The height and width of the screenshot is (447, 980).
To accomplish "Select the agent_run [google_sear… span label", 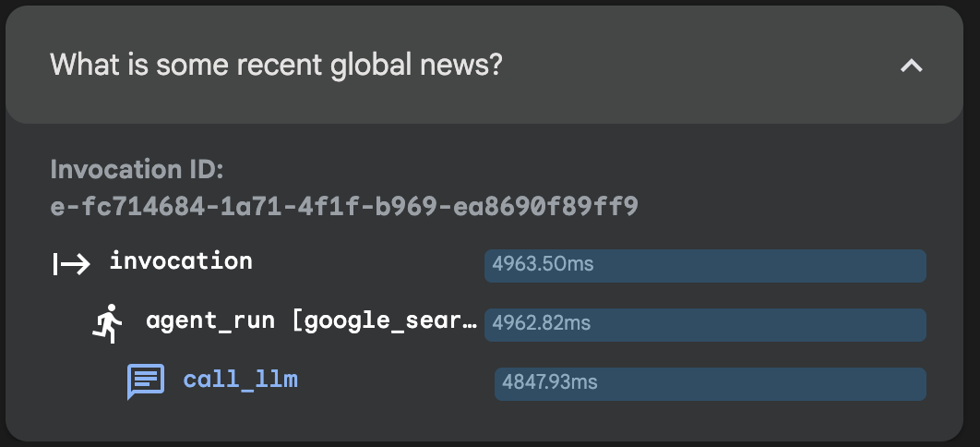I will (x=311, y=320).
